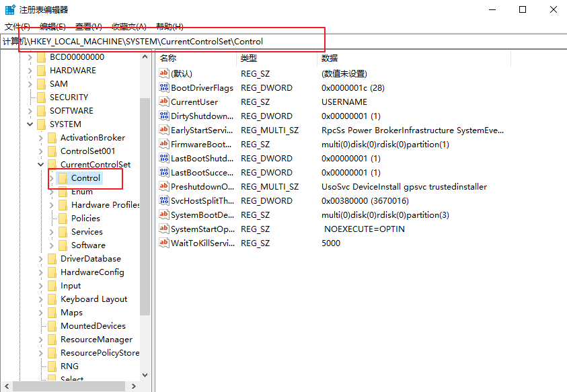Open the 文件(F) menu
The image size is (567, 392).
click(x=17, y=26)
